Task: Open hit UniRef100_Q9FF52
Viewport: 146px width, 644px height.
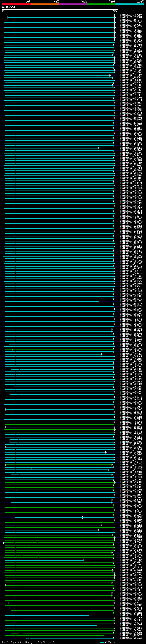Action: 131,90
